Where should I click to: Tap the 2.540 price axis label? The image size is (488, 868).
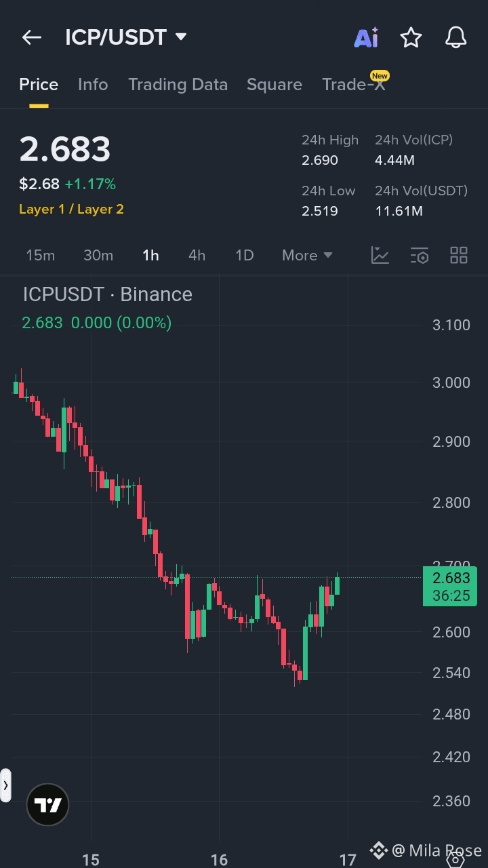point(451,673)
